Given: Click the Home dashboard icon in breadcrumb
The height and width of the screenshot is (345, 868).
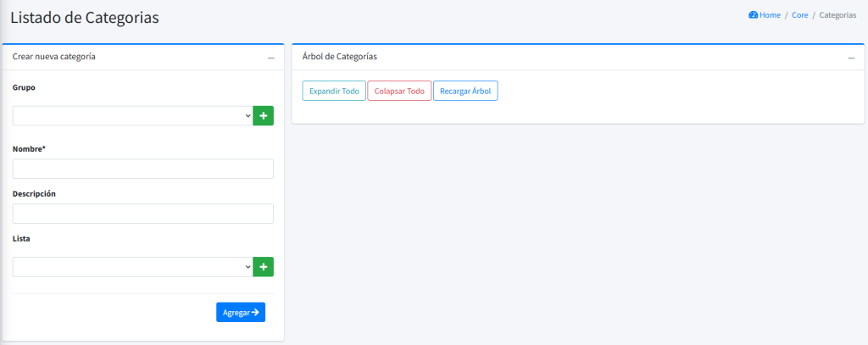Looking at the screenshot, I should [753, 15].
